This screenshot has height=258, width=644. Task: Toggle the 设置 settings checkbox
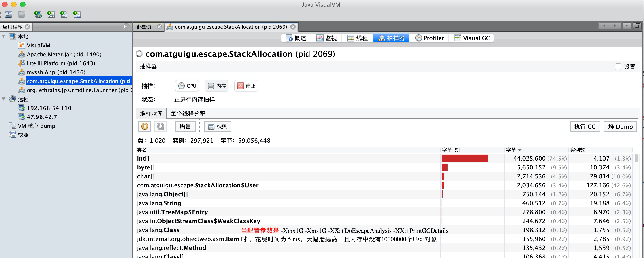click(x=618, y=67)
